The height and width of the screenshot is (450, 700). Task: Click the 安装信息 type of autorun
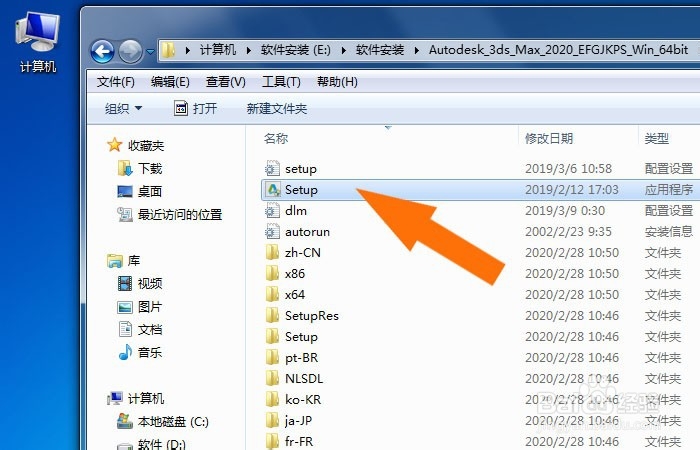pos(669,232)
